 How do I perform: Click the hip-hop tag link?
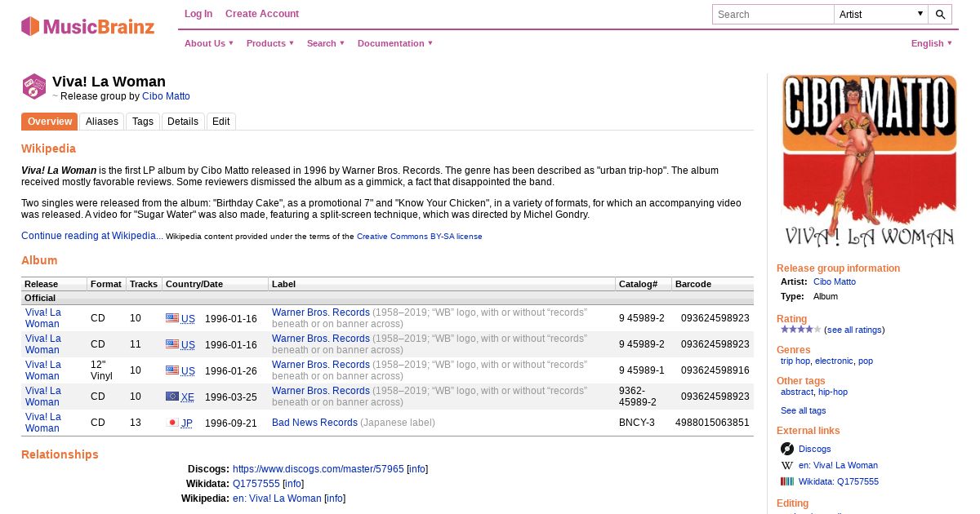833,392
